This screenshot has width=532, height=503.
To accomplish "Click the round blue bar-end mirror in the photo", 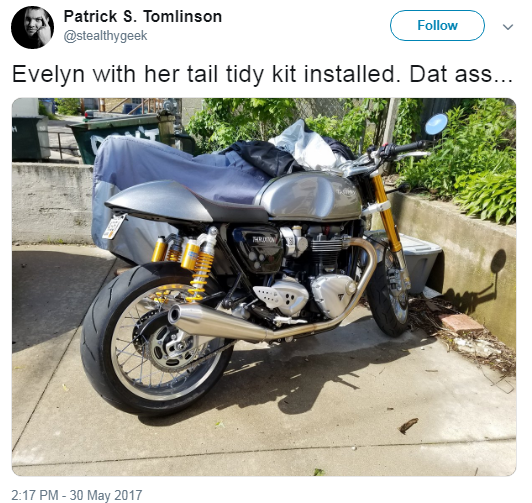I will coord(436,124).
